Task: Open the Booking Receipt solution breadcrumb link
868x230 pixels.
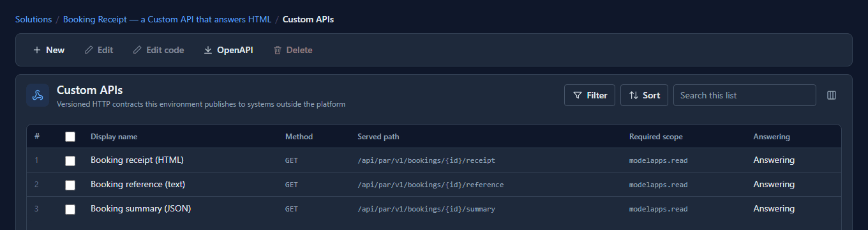Action: point(168,19)
